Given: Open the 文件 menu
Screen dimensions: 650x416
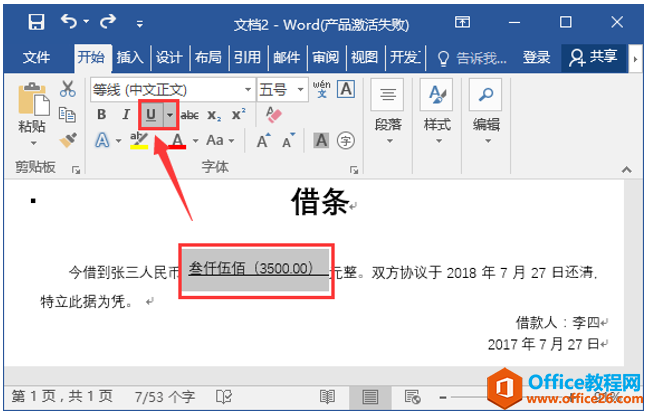Looking at the screenshot, I should click(36, 57).
